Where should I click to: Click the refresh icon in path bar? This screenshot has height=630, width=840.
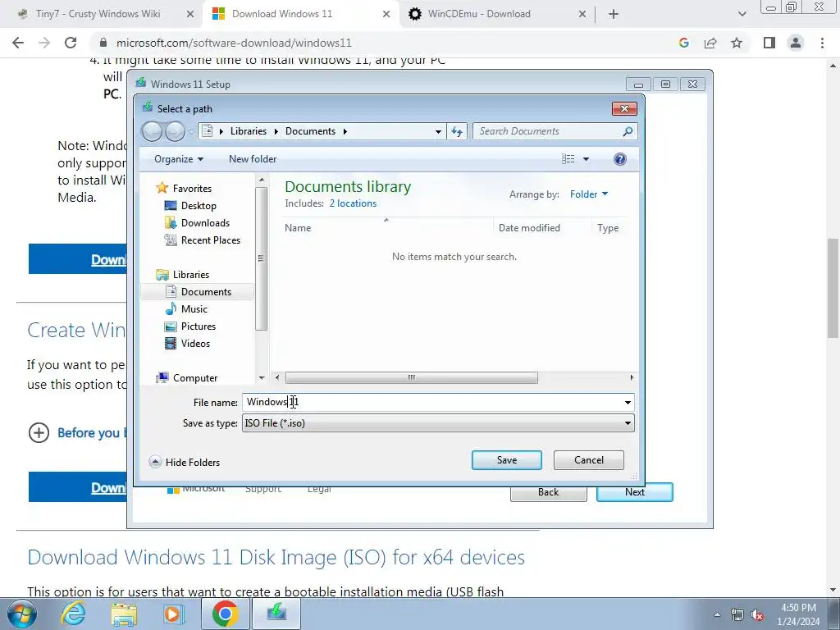(457, 131)
